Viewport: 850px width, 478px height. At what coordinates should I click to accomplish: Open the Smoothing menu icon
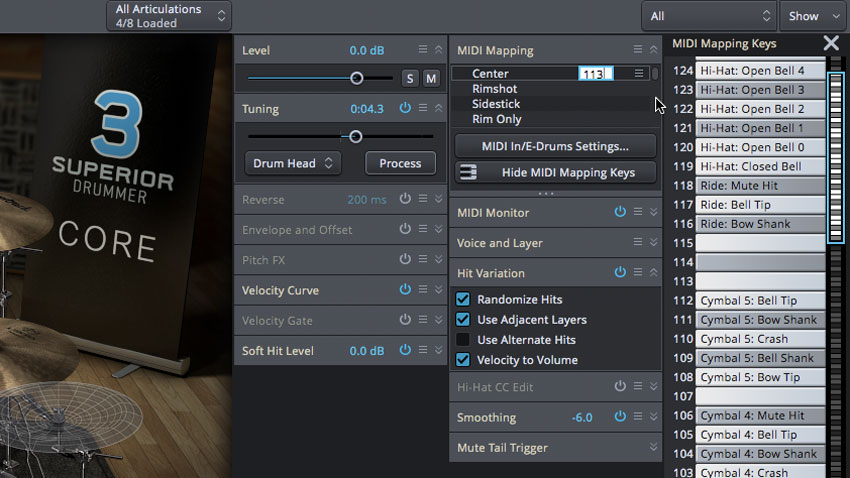pyautogui.click(x=638, y=417)
